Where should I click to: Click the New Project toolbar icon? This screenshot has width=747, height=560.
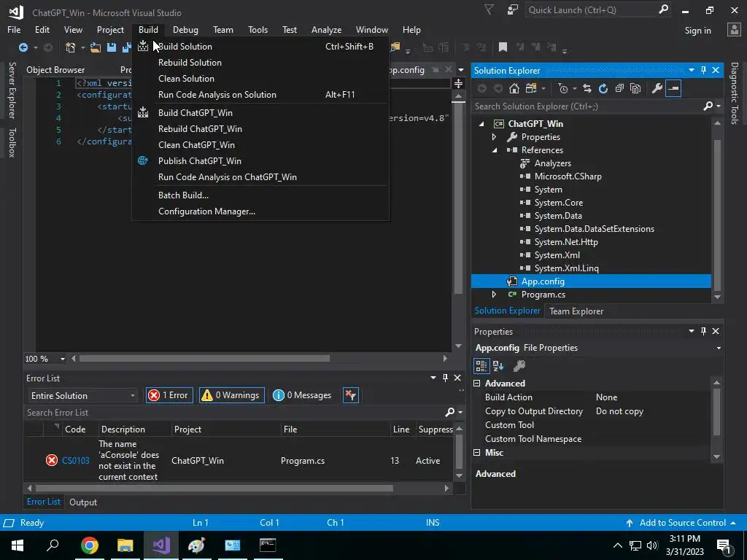[x=71, y=47]
